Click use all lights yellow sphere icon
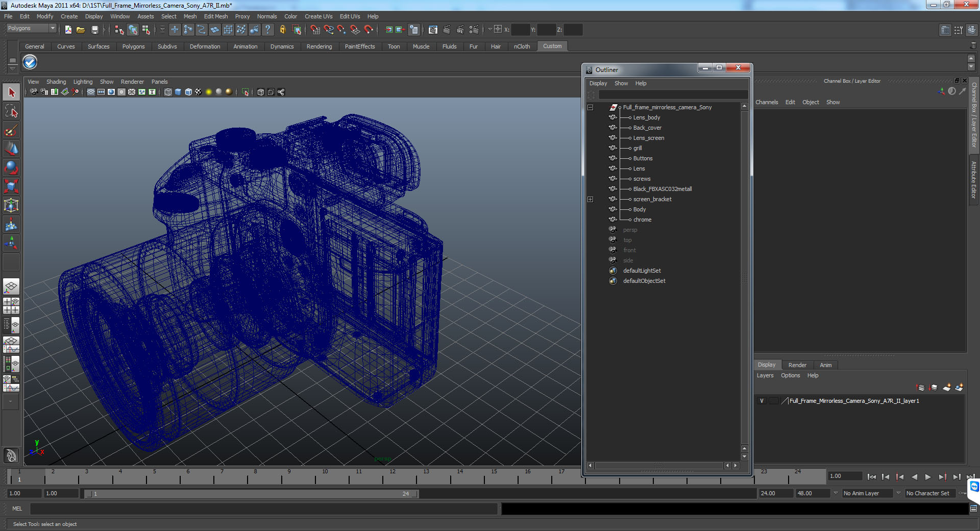The image size is (980, 531). pyautogui.click(x=209, y=92)
